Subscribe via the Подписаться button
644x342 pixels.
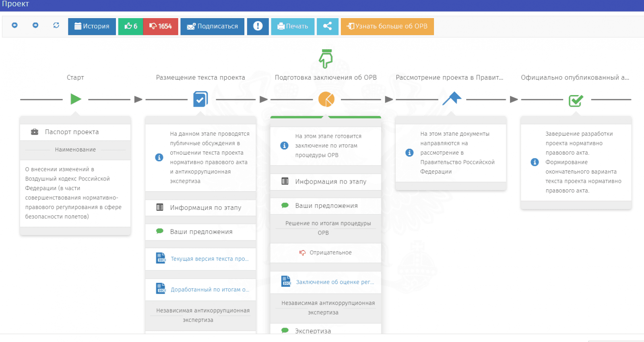[212, 27]
